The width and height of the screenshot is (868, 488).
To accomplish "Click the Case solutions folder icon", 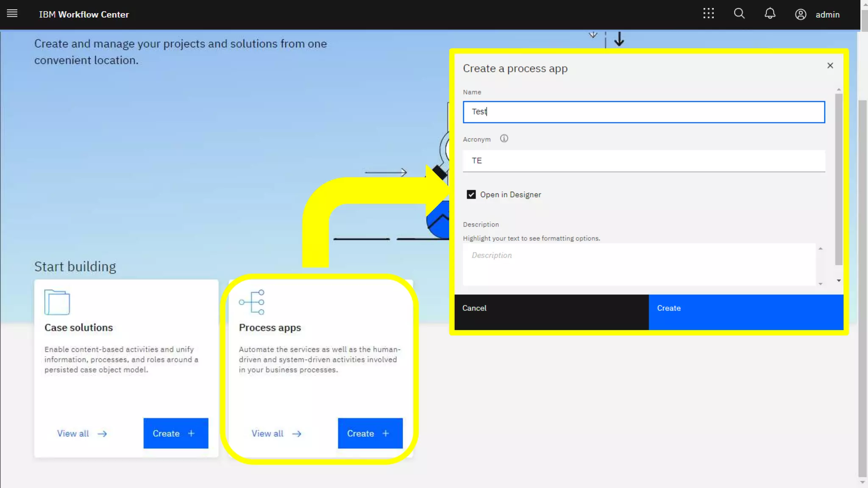I will pyautogui.click(x=57, y=302).
